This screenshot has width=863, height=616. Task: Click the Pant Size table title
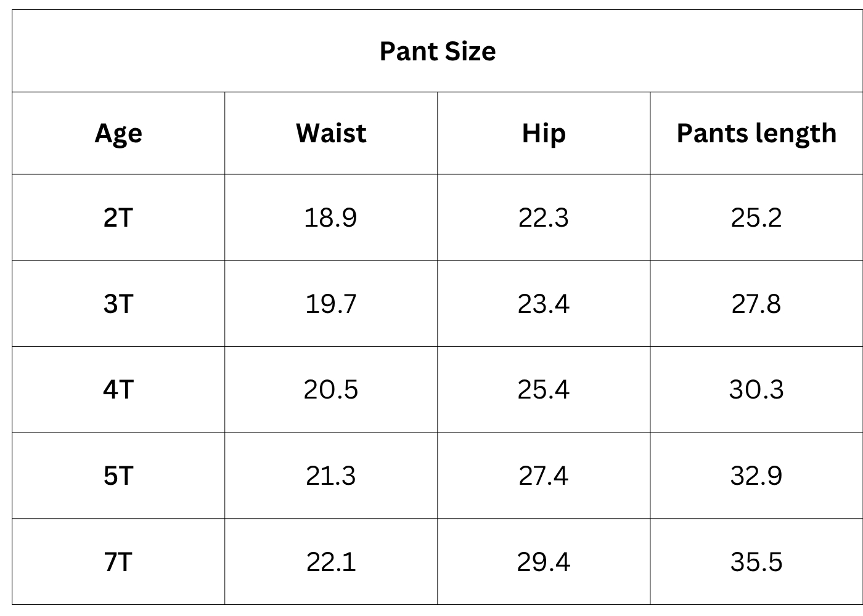pos(437,51)
